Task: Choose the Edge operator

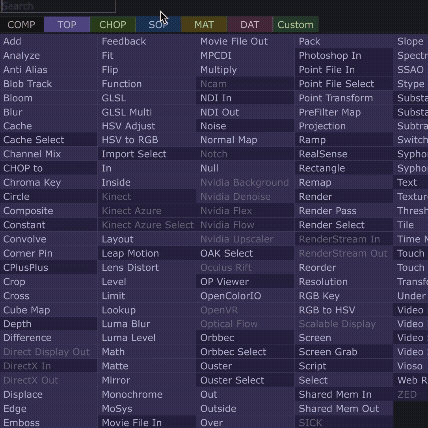Action: [x=49, y=409]
